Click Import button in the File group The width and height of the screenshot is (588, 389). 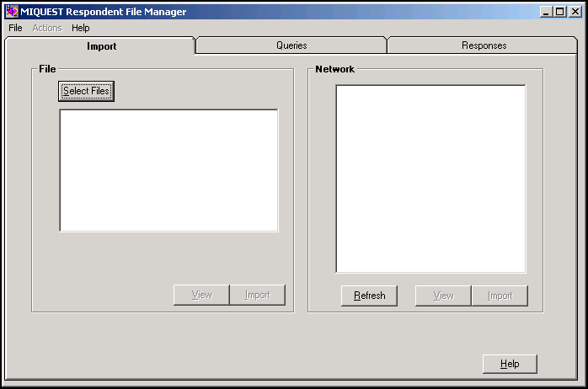point(257,295)
